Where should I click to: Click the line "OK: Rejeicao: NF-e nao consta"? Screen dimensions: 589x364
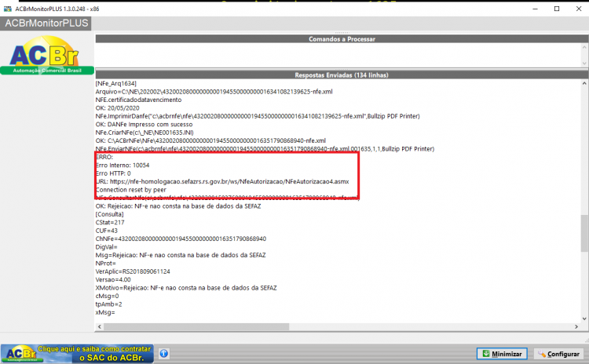pos(178,206)
